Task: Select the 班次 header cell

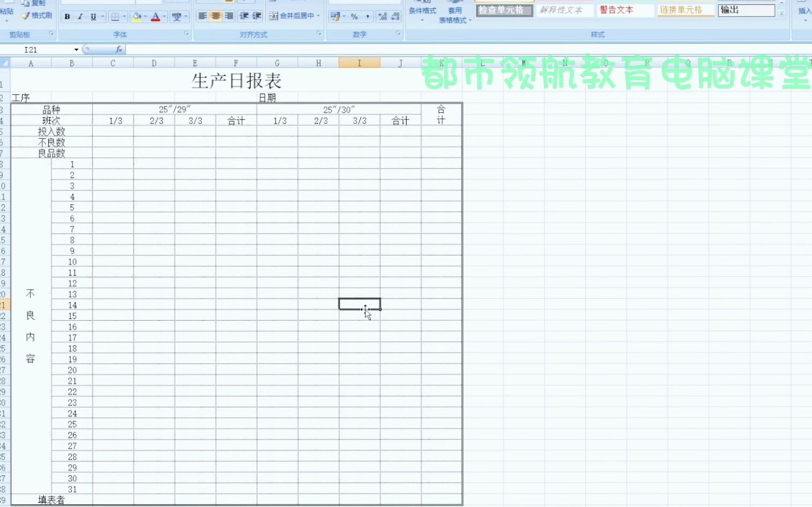Action: click(51, 120)
